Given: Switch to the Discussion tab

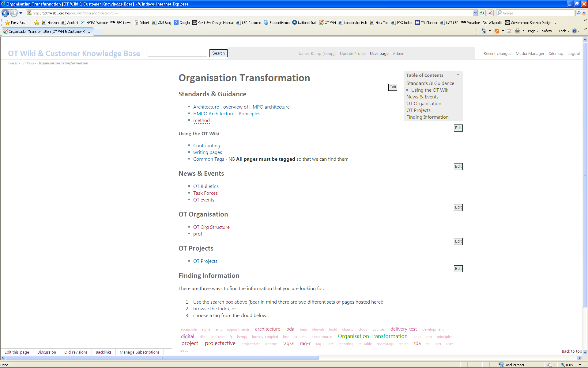Looking at the screenshot, I should tap(47, 352).
